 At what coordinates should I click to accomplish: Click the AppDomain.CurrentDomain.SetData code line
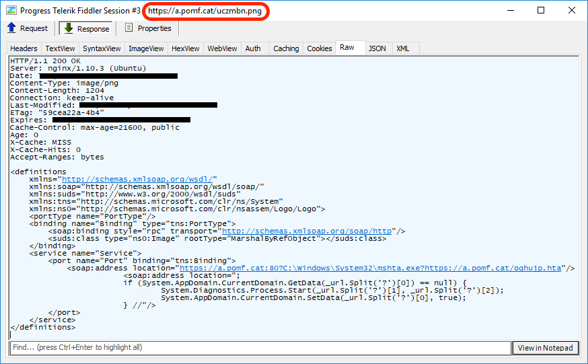(314, 297)
